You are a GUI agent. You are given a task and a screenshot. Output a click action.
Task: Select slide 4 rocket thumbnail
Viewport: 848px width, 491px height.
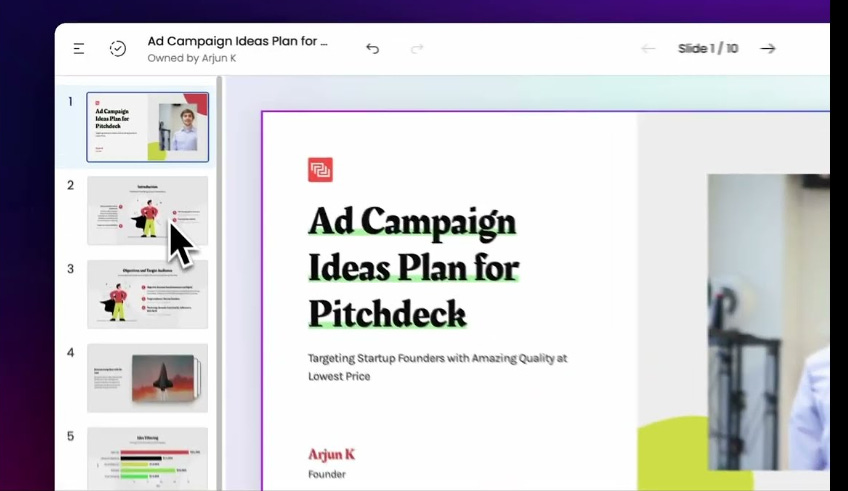pos(148,378)
